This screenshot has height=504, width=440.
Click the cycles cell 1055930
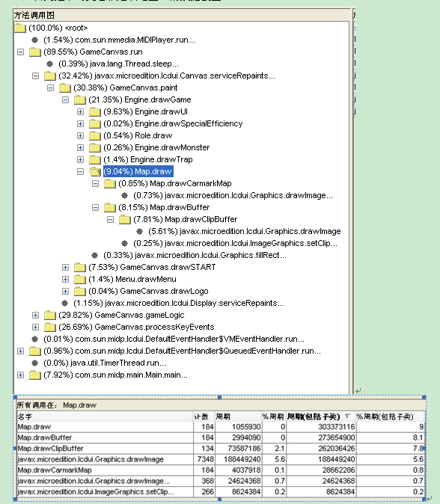pos(238,427)
